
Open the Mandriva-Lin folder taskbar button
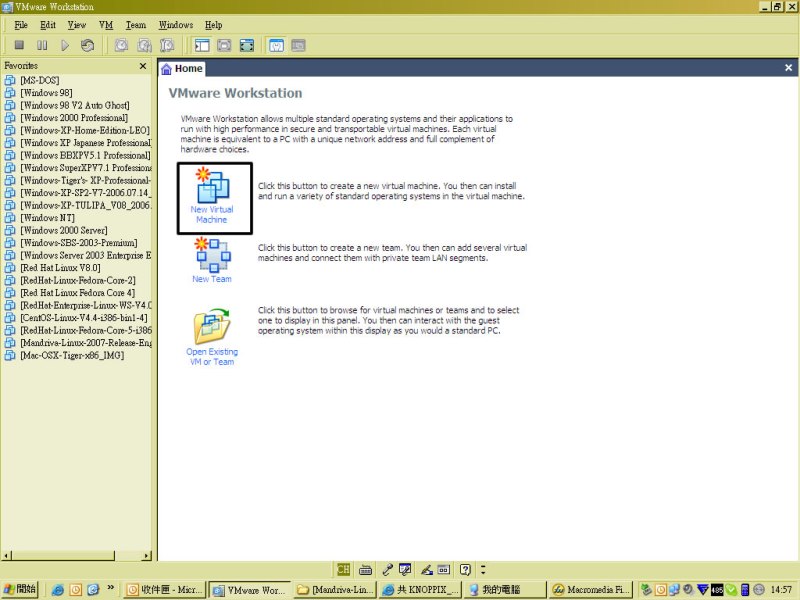pyautogui.click(x=336, y=589)
